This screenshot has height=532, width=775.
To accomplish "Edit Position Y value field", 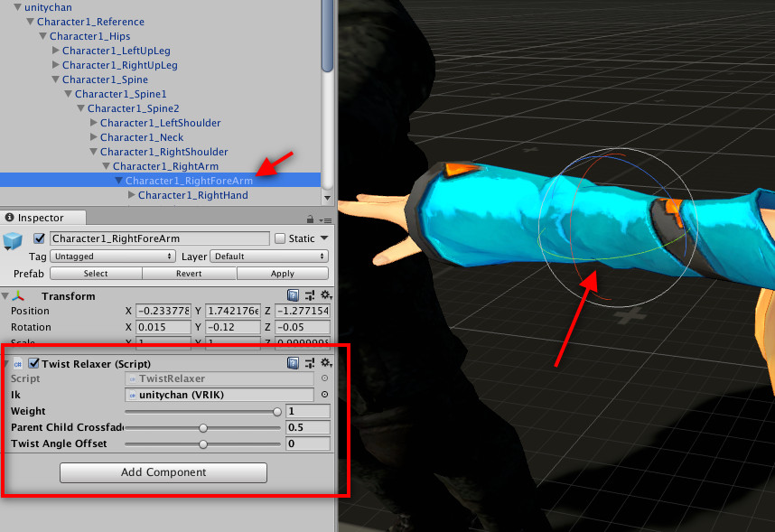I will [x=232, y=311].
